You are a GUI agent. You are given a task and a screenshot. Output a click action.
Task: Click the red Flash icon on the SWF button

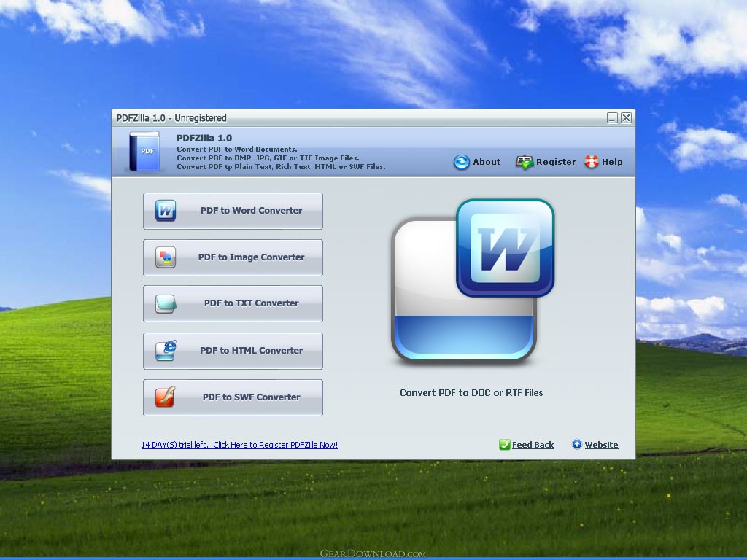pos(166,397)
